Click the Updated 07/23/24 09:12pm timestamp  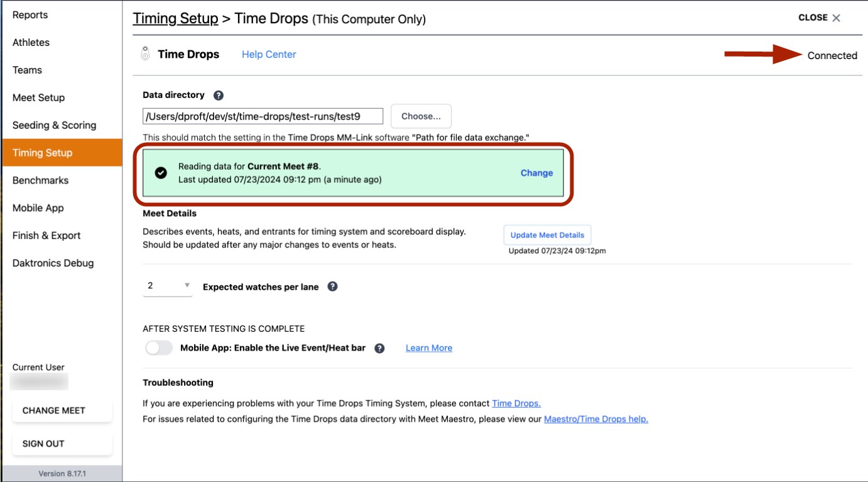coord(557,251)
